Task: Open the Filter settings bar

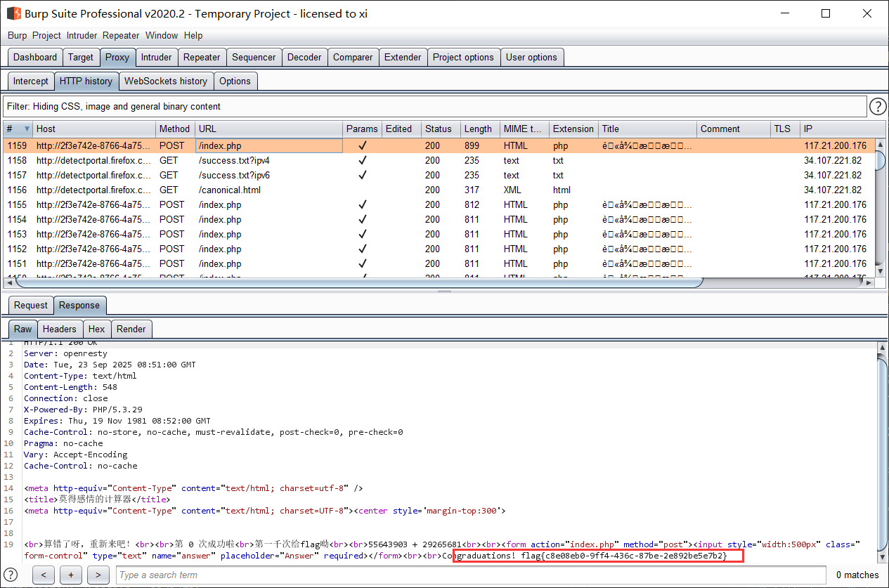Action: pos(434,107)
